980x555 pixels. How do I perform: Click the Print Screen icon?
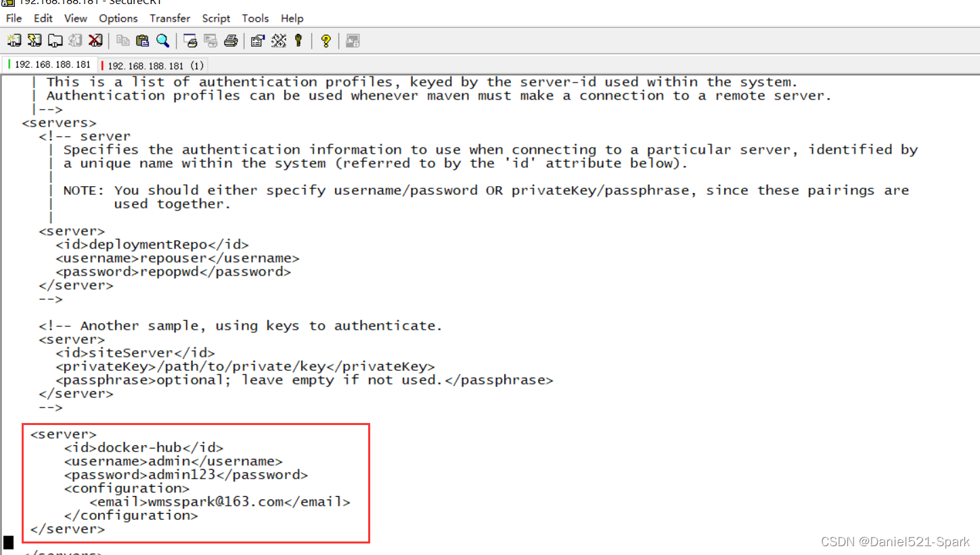tap(190, 41)
